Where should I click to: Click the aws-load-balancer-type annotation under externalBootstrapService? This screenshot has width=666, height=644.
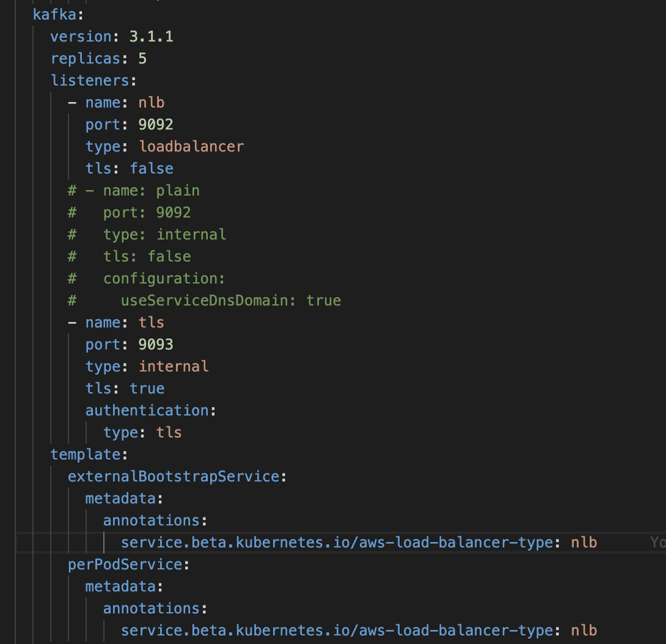(337, 543)
